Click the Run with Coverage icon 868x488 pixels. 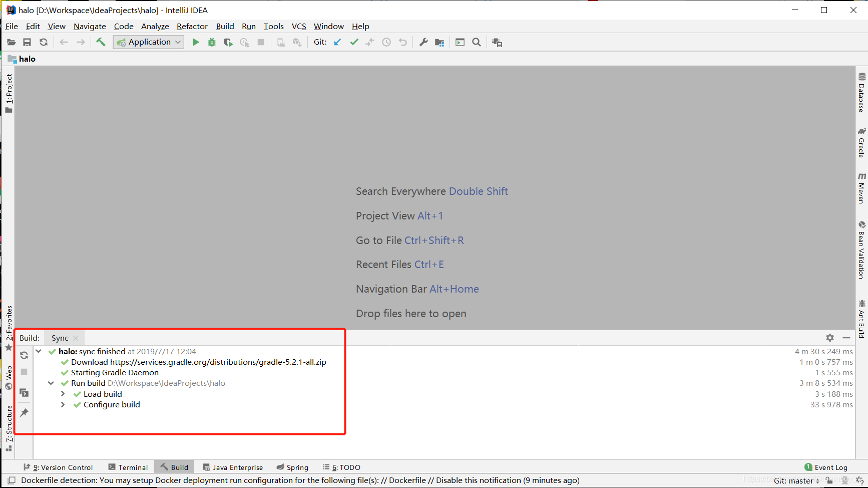[228, 43]
